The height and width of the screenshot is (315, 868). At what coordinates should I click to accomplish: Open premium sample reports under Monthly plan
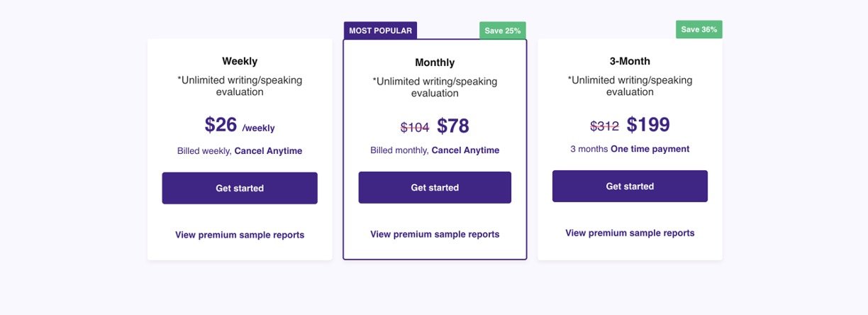point(435,234)
